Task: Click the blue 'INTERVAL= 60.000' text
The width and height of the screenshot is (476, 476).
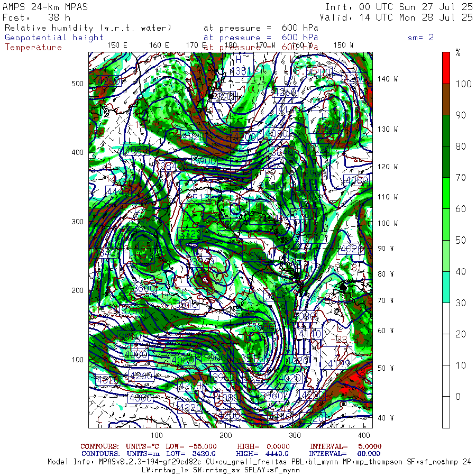Action: (344, 454)
